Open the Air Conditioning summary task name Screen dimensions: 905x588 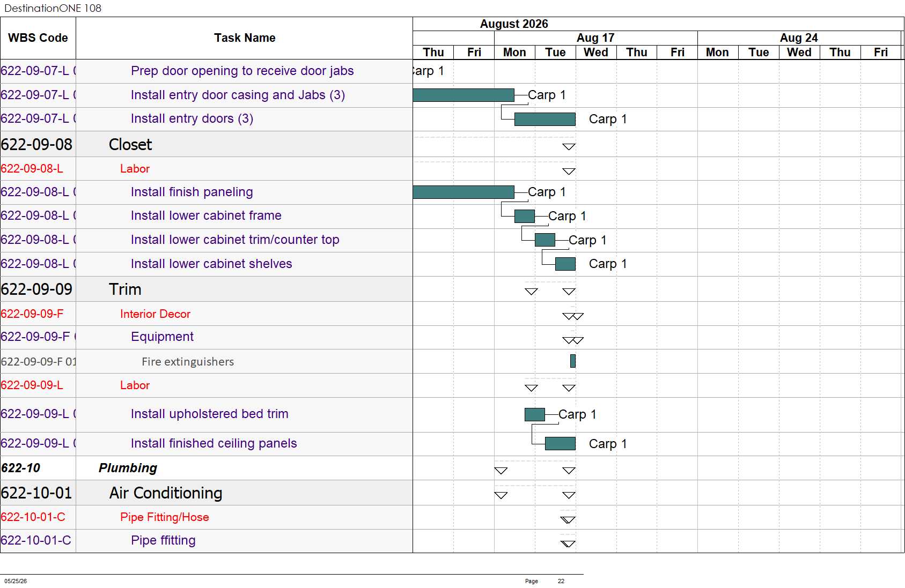tap(166, 493)
